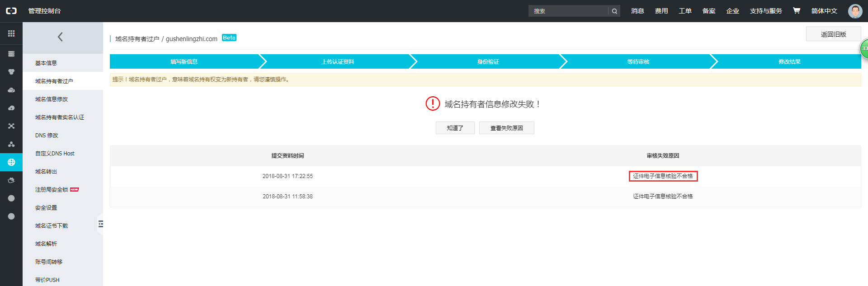
Task: Click the 返回旧版 button
Action: 833,34
